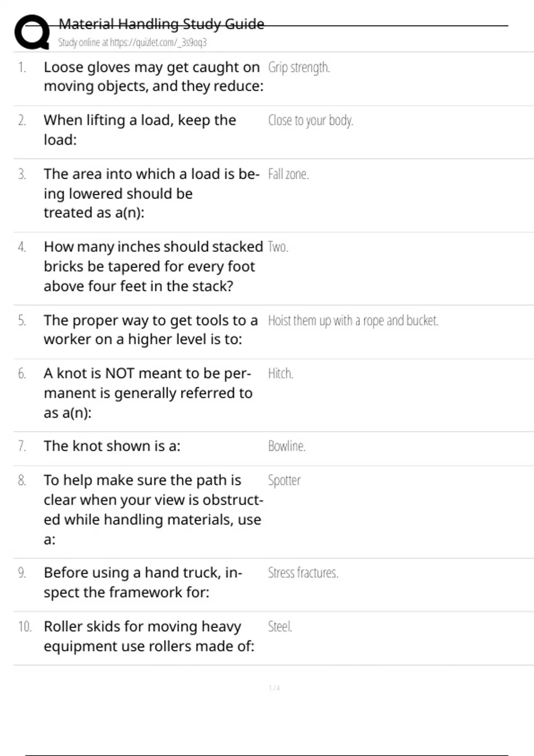Click the answer 'Spotter'
Image resolution: width=534 pixels, height=756 pixels.
[x=284, y=481]
